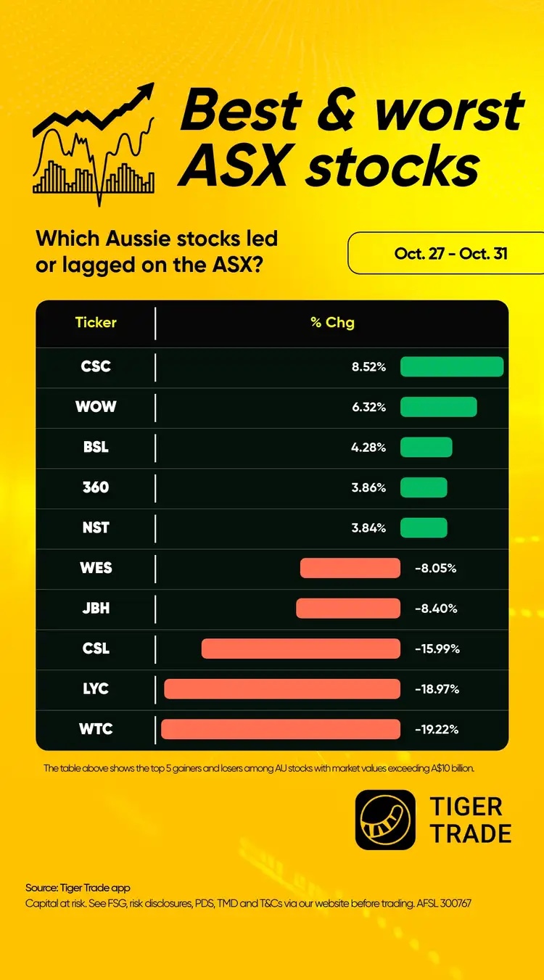Click the 360 ticker label

point(96,487)
